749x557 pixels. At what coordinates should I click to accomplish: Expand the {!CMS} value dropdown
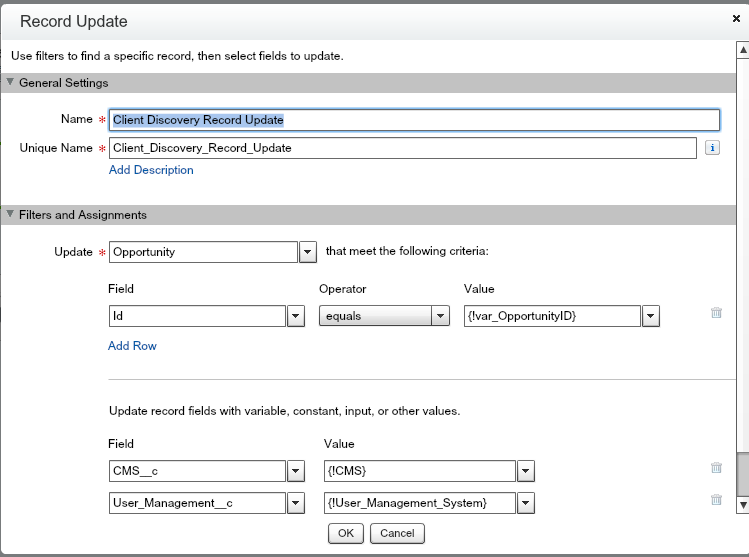pos(526,471)
